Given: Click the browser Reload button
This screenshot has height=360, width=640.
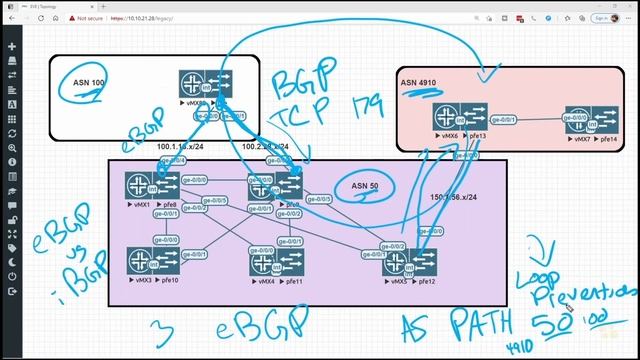Looking at the screenshot, I should [x=41, y=18].
